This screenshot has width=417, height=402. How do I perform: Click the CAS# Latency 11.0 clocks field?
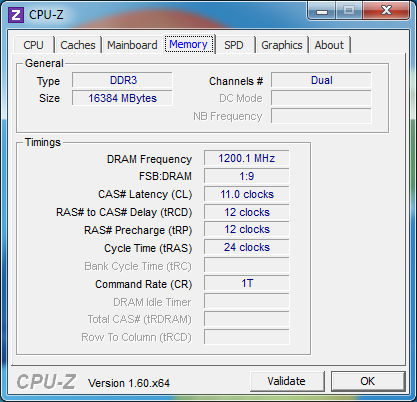tap(247, 194)
